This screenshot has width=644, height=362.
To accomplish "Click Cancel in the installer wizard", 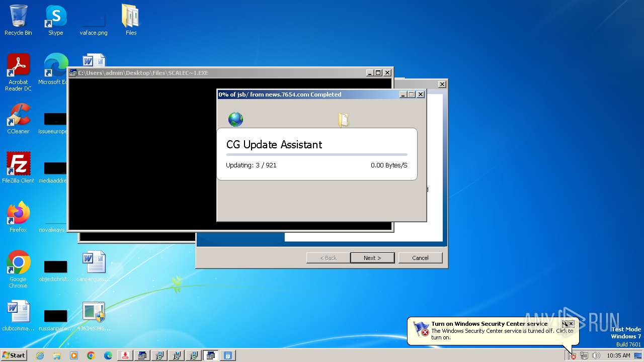I will 420,258.
